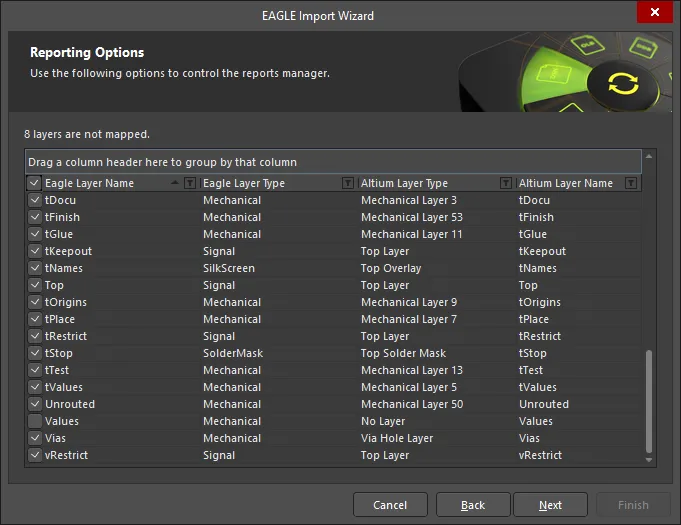The image size is (681, 525).
Task: Uncheck the tDocu layer checkbox
Action: 35,200
